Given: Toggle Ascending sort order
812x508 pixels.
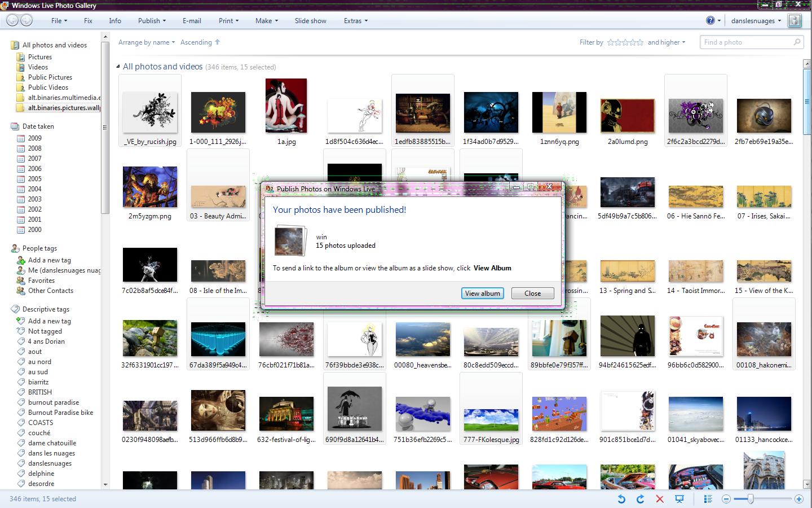Looking at the screenshot, I should coord(200,42).
